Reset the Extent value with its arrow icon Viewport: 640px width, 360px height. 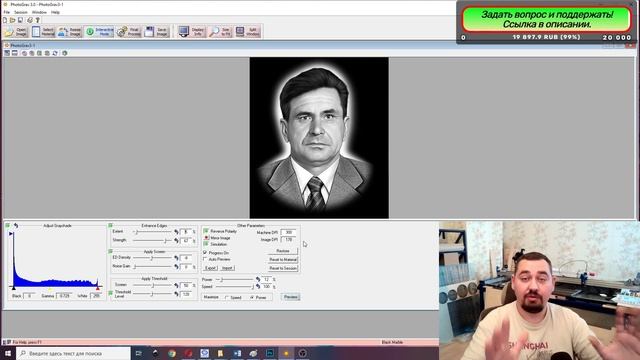[x=176, y=232]
